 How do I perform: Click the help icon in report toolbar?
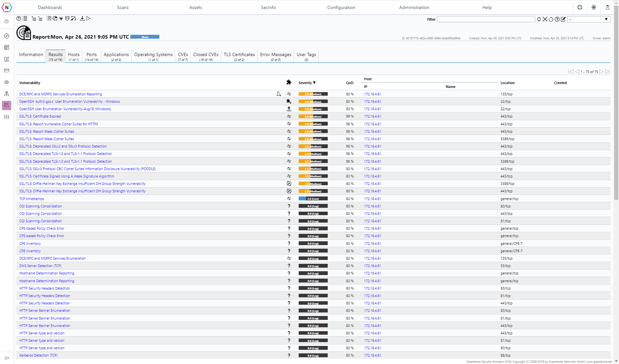pyautogui.click(x=19, y=19)
